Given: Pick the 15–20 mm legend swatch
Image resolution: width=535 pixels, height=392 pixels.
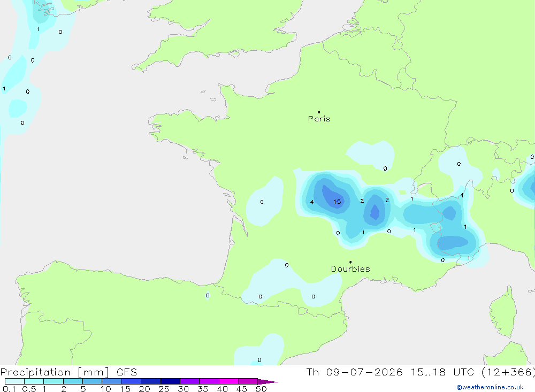Looking at the screenshot, I should 132,381.
